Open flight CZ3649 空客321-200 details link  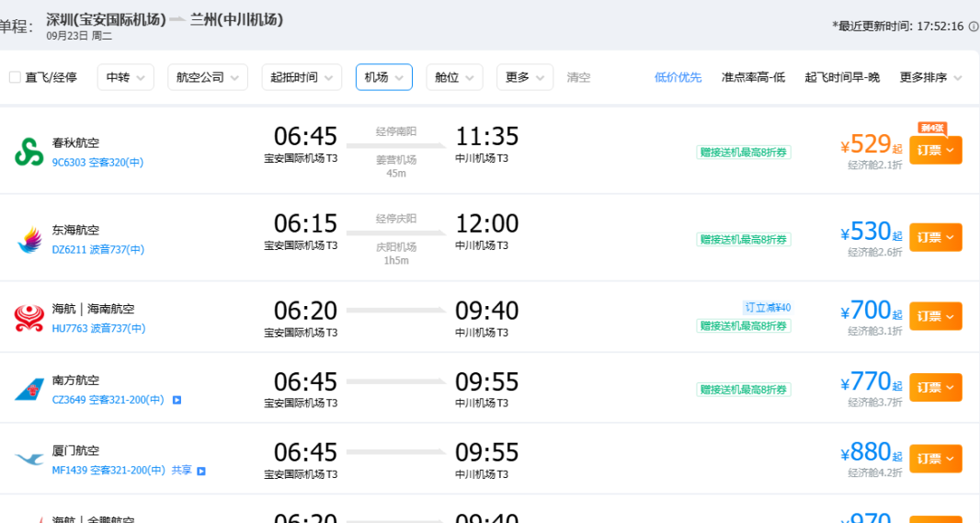(x=108, y=399)
